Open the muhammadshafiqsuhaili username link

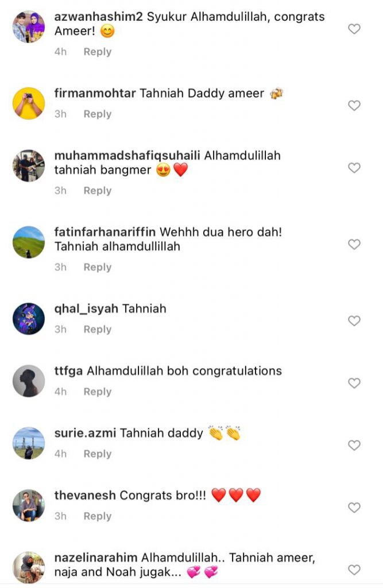pyautogui.click(x=127, y=156)
